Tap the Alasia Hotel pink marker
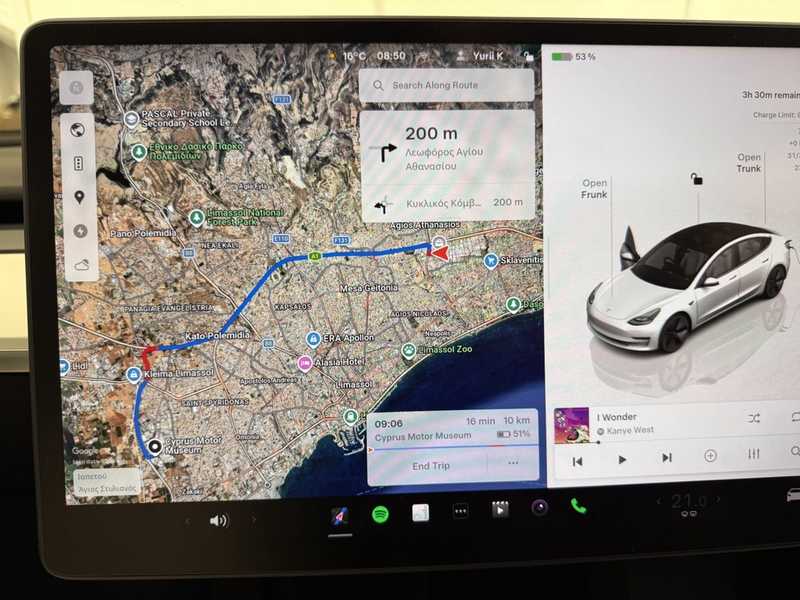The width and height of the screenshot is (800, 600). click(305, 364)
